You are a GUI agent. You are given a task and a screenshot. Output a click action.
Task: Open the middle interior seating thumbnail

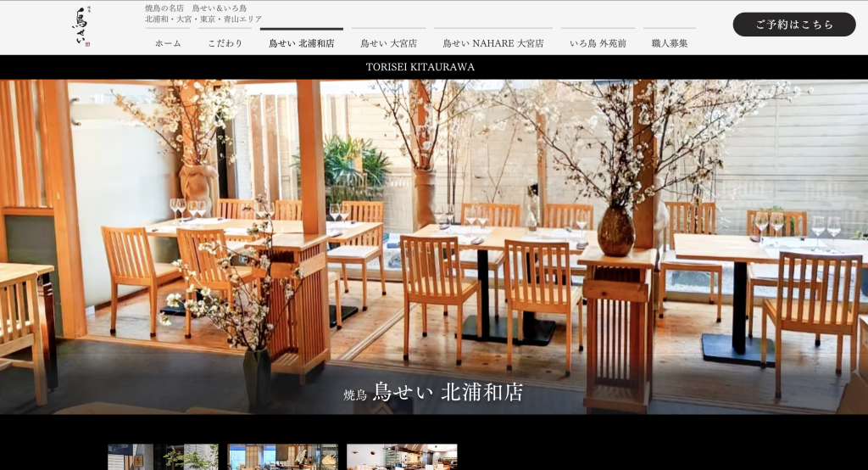point(282,456)
